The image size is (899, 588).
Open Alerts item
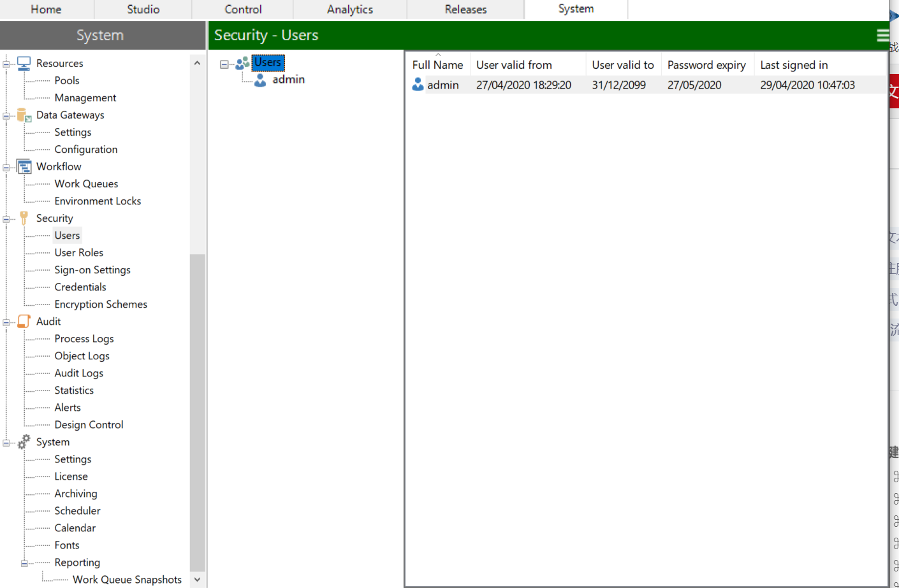[x=68, y=407]
